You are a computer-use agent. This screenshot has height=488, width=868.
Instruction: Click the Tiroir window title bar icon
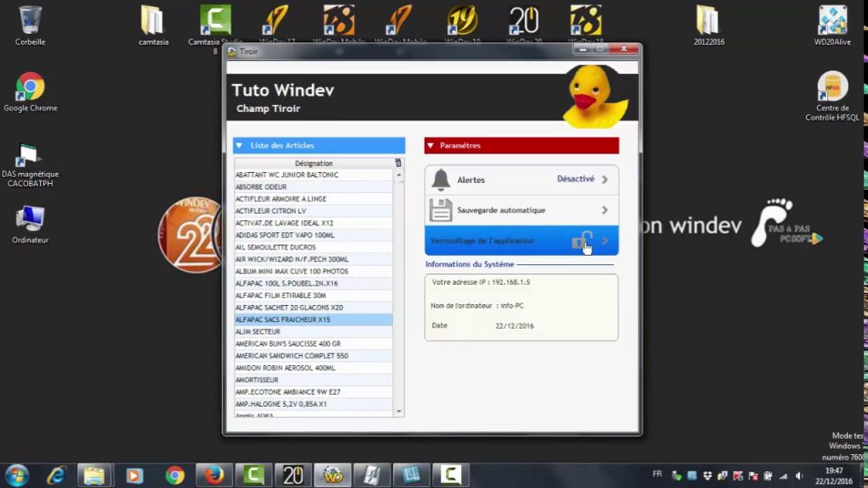(x=232, y=52)
